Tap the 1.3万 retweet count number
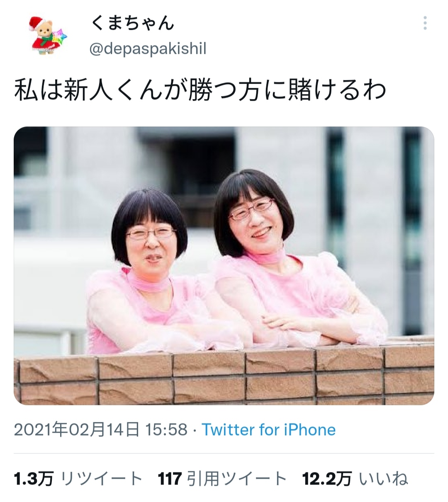The image size is (448, 502). (x=34, y=479)
